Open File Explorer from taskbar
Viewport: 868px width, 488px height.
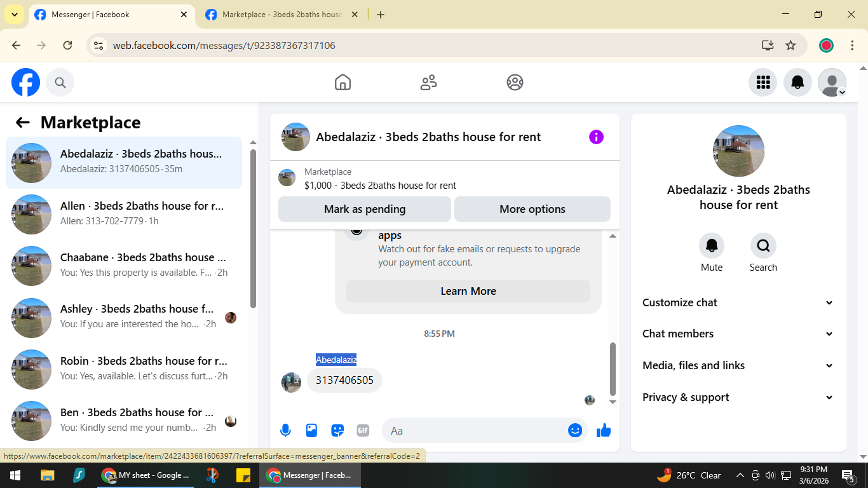(48, 475)
